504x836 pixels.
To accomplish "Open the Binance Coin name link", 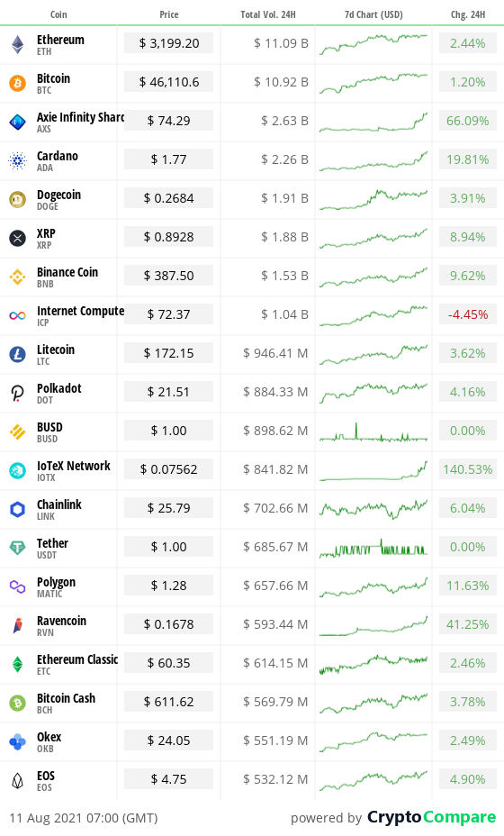I will coord(67,272).
